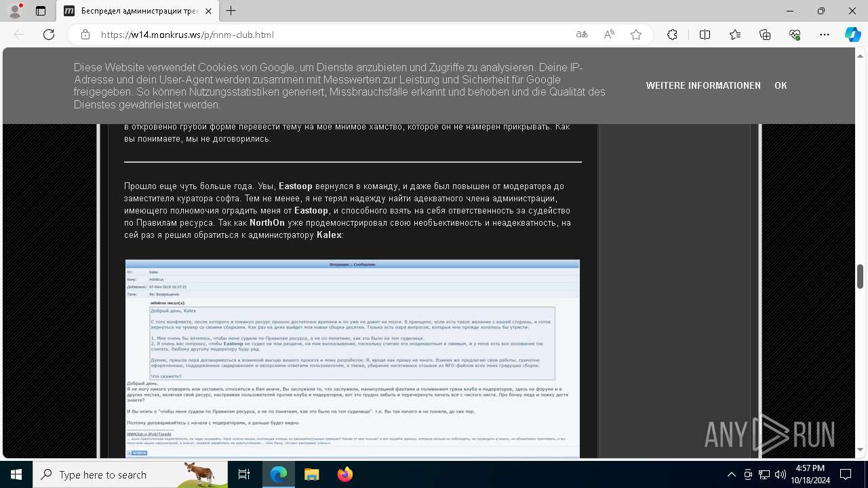This screenshot has width=868, height=488.
Task: Accept cookies with OK button
Action: 781,85
